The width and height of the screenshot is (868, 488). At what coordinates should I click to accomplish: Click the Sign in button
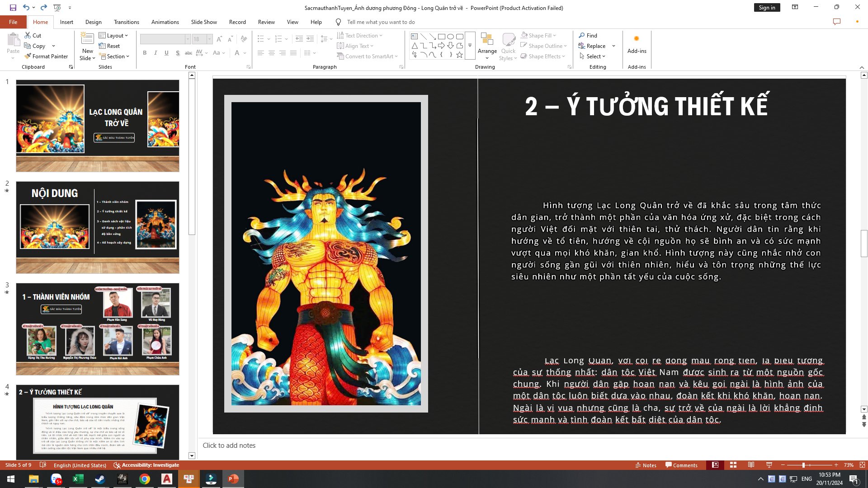767,8
